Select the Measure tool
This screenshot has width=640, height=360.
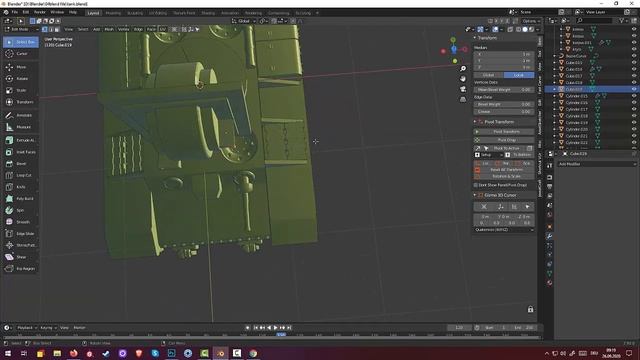(21, 127)
